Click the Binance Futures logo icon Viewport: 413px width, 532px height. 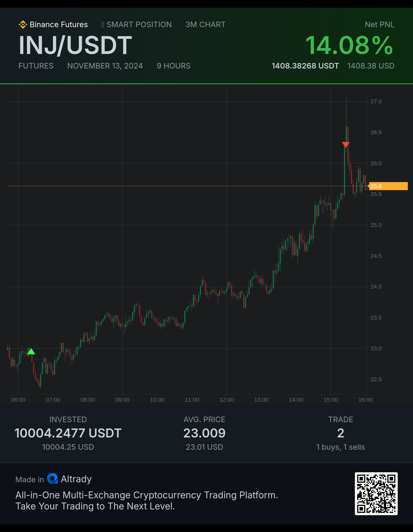(23, 25)
